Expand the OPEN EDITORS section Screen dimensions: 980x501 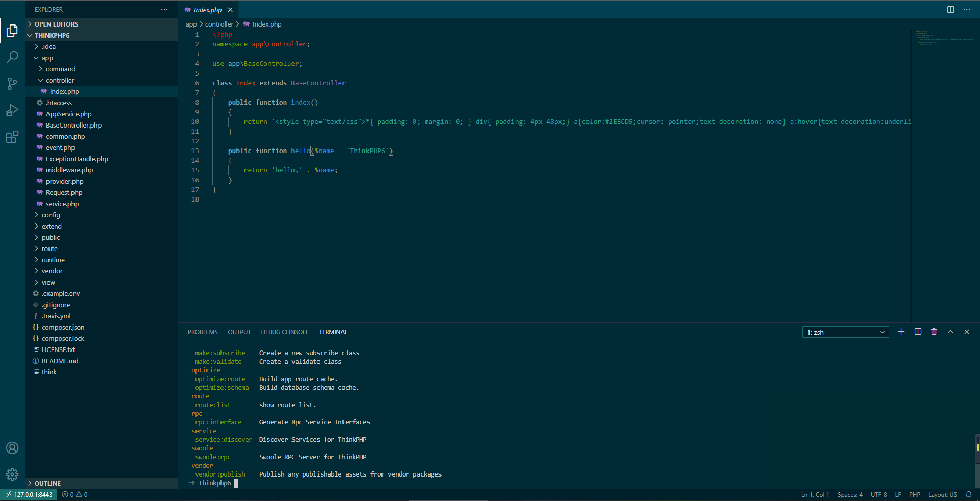pyautogui.click(x=101, y=24)
